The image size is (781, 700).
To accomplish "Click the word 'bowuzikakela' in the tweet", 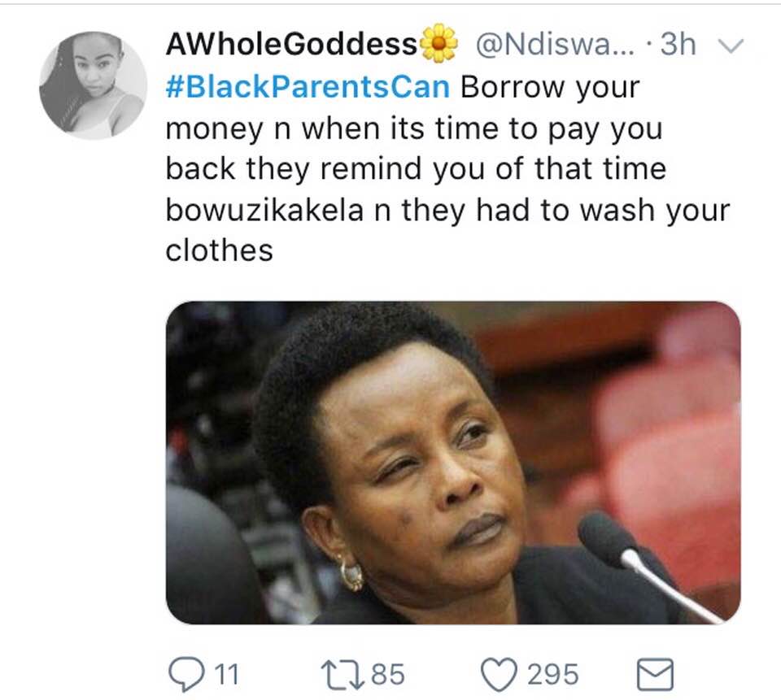I will [x=264, y=210].
